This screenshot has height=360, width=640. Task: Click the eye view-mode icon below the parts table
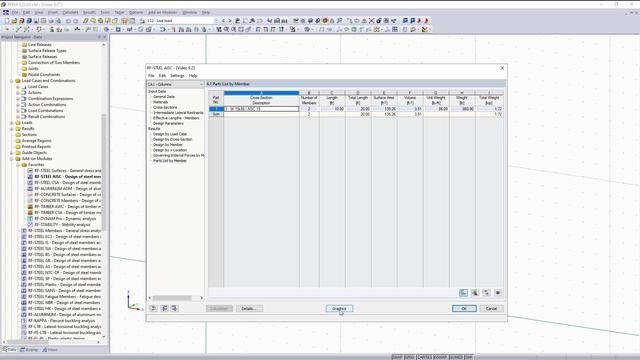pyautogui.click(x=498, y=293)
